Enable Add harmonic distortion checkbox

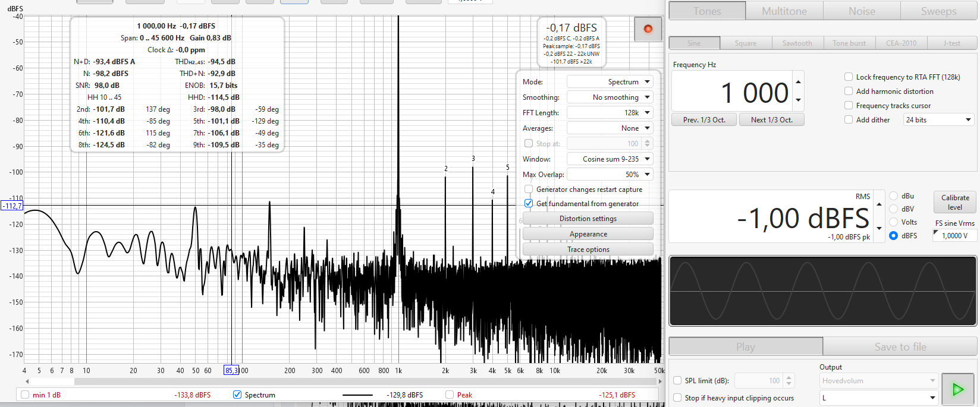click(x=849, y=91)
